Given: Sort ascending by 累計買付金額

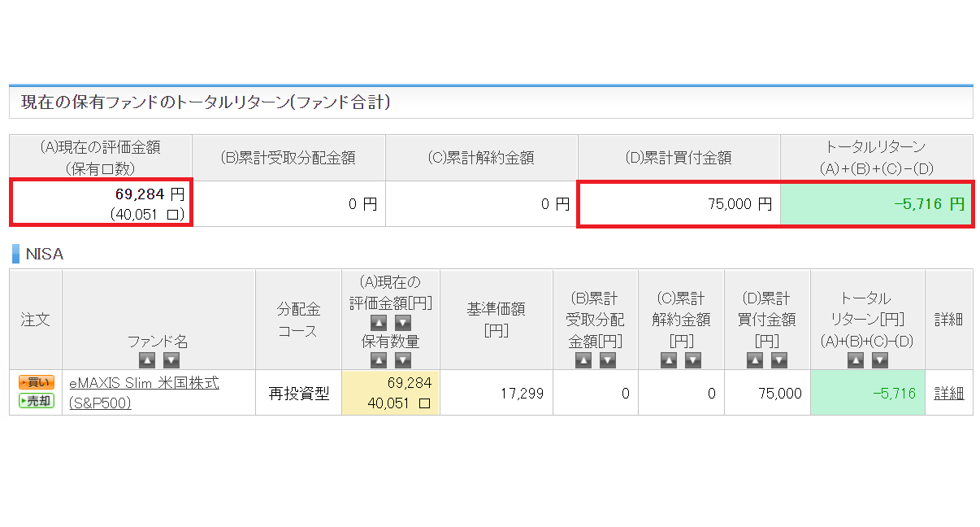Looking at the screenshot, I should (756, 359).
